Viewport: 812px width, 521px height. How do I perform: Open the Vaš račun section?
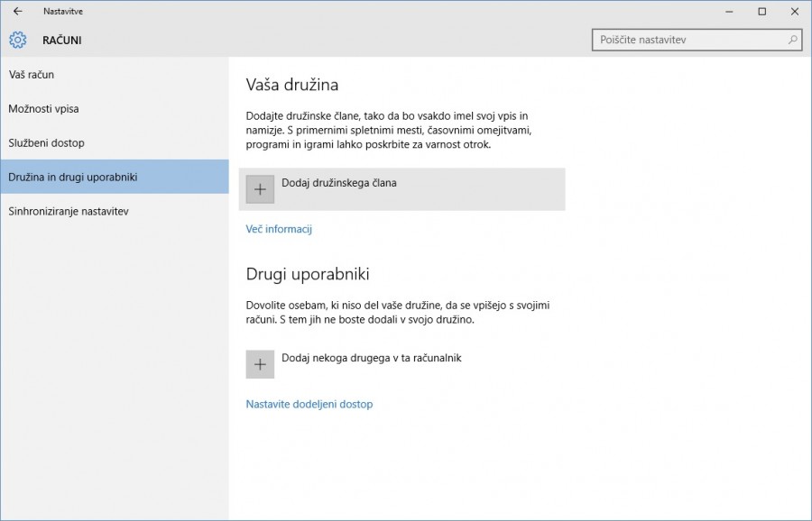(x=32, y=75)
